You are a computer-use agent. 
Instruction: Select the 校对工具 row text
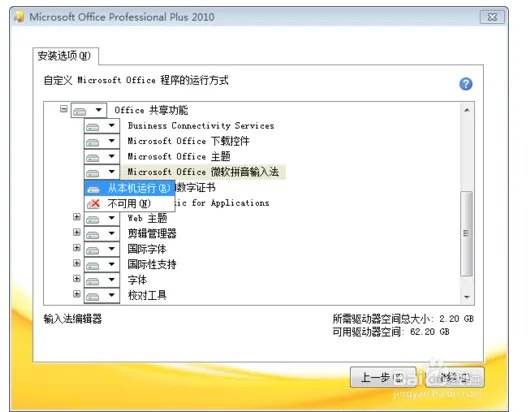point(147,295)
